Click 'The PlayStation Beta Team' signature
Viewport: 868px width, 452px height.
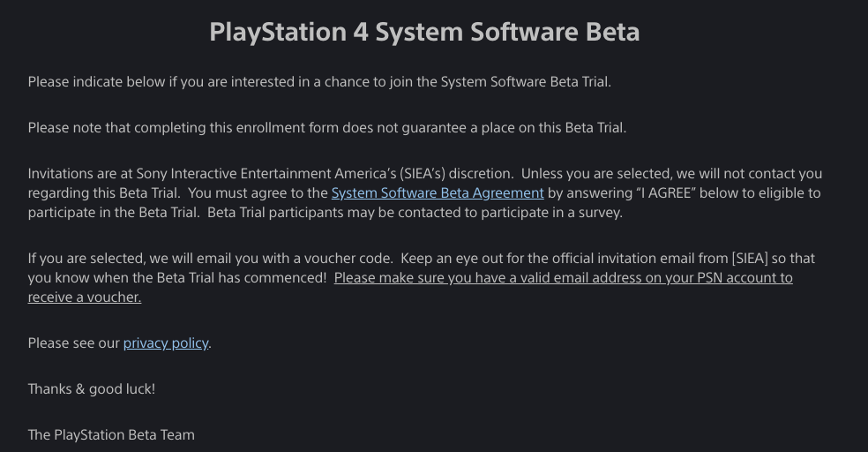111,435
